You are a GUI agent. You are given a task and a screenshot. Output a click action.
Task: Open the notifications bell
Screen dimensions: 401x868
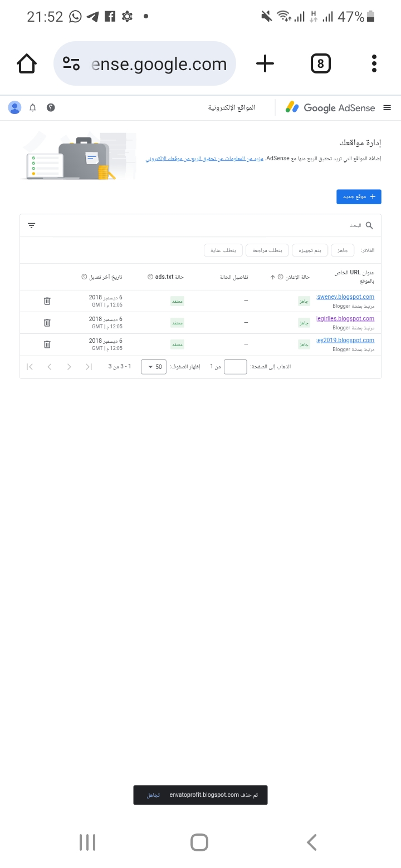coord(33,108)
